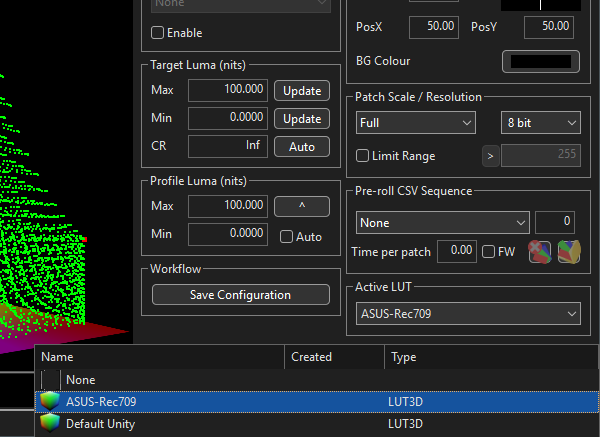Screen dimensions: 600x437
Task: Open the Active LUT ASUS-Rec709 dropdown
Action: coord(468,313)
